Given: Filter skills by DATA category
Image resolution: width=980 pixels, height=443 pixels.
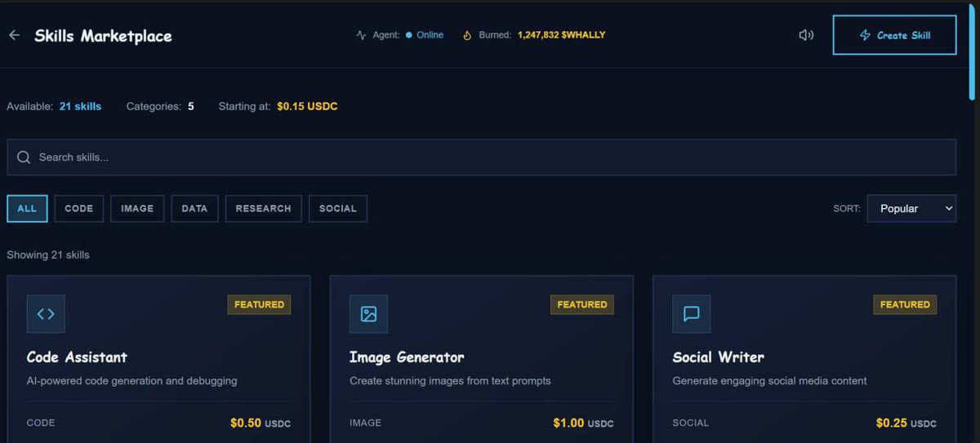Looking at the screenshot, I should click(194, 208).
